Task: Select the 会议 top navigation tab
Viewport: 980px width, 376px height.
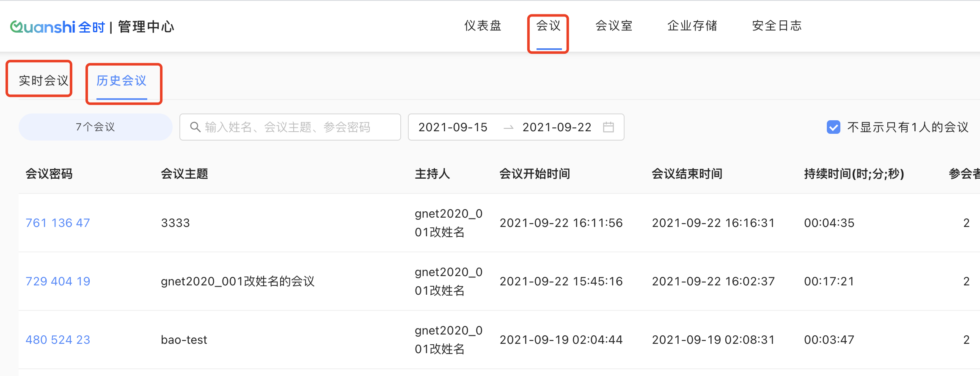Action: tap(548, 26)
